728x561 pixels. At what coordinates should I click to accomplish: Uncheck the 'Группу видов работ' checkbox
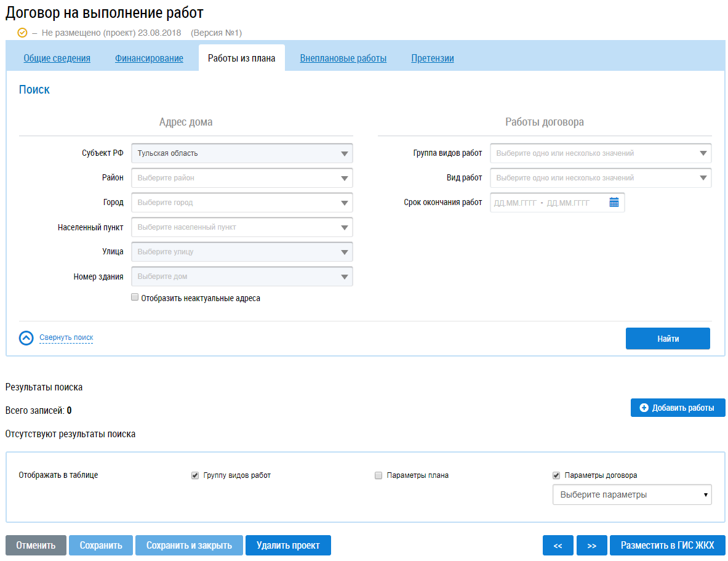point(195,475)
